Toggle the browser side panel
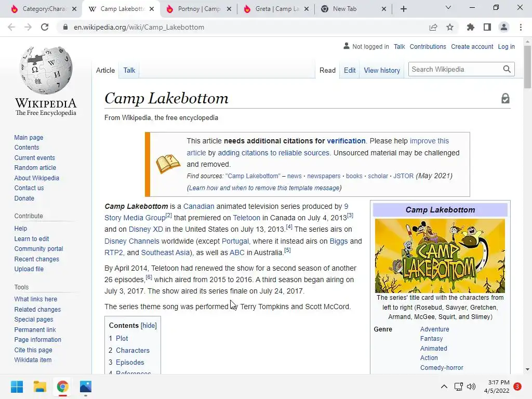 pos(487,27)
